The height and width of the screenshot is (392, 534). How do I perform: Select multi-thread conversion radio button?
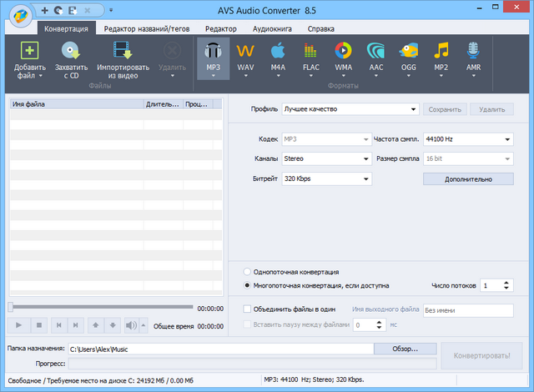pyautogui.click(x=247, y=285)
